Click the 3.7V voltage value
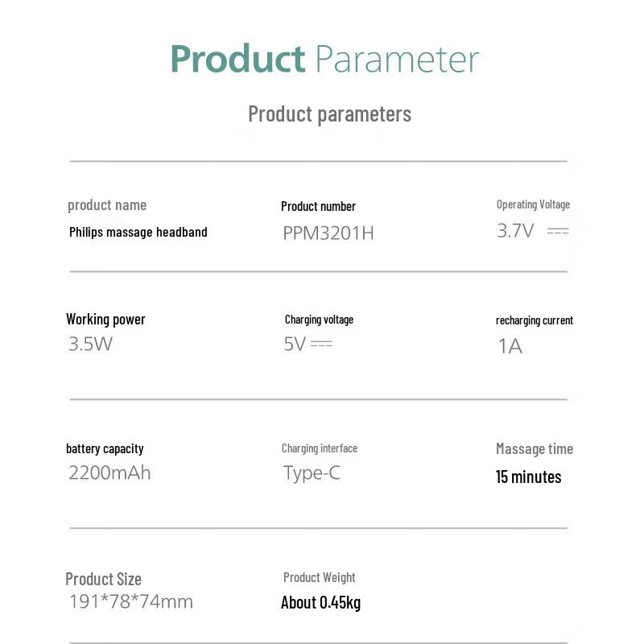 point(515,231)
